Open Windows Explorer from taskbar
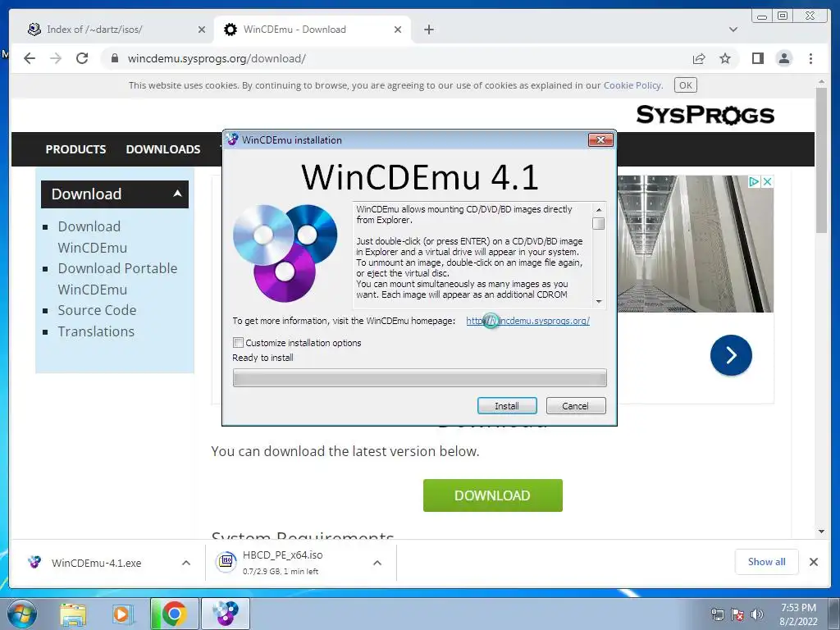Screen dimensions: 840x630 click(x=73, y=614)
